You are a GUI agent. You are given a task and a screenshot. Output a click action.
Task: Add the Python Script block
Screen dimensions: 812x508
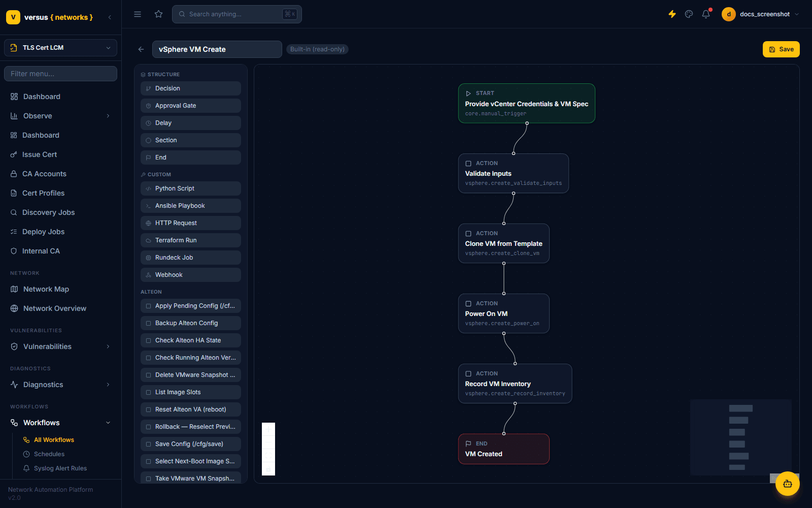(191, 188)
